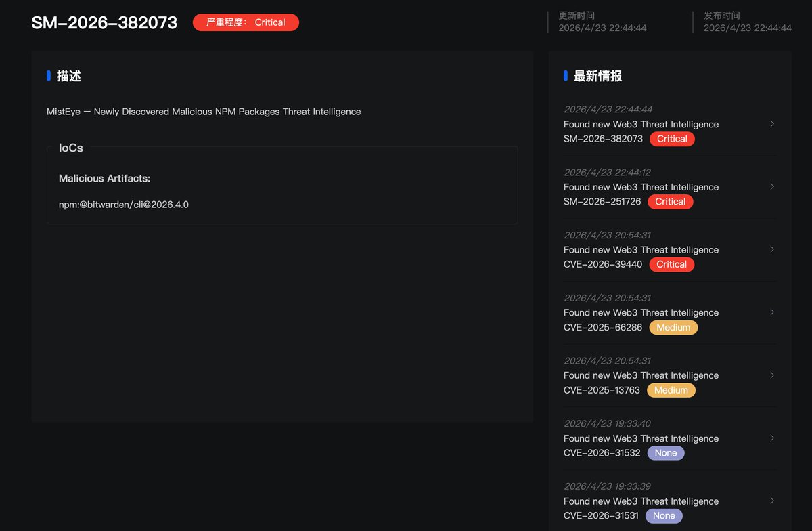Open chevron arrow for CVE-2026-31531 entry

(x=772, y=501)
